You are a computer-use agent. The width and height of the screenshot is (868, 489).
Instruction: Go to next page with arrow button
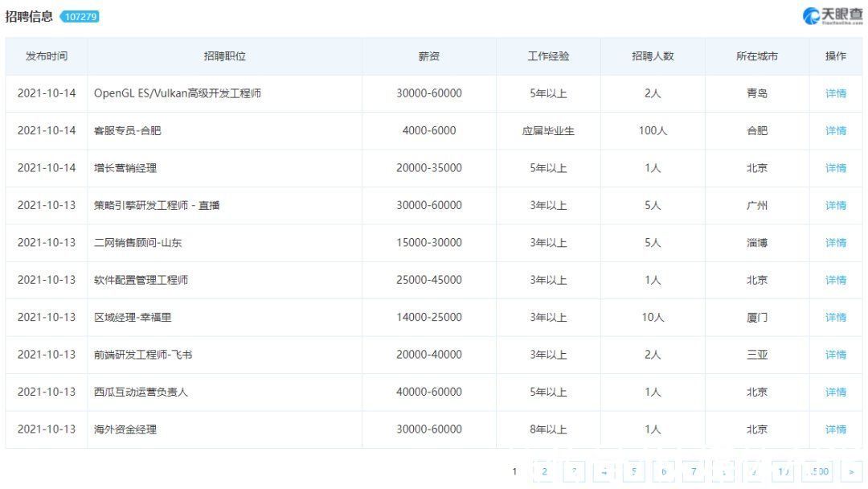851,472
